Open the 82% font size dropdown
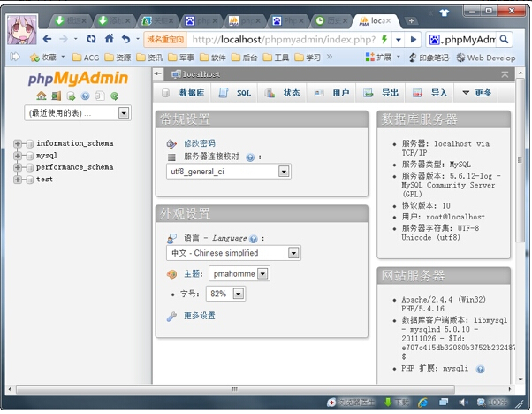This screenshot has width=532, height=414. pos(225,294)
